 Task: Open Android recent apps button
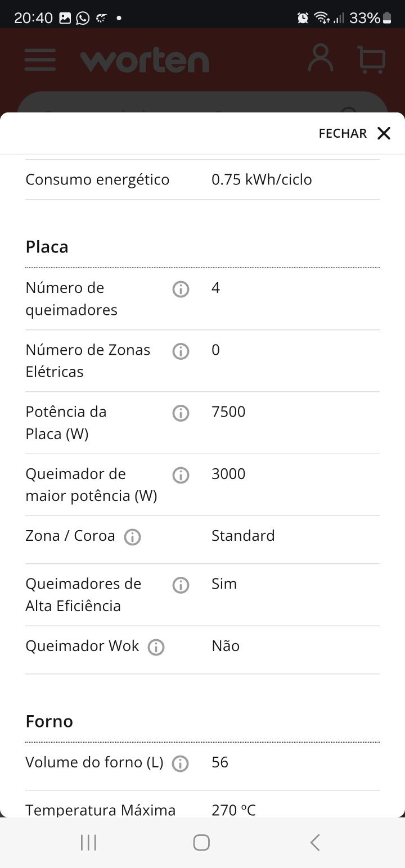click(88, 843)
